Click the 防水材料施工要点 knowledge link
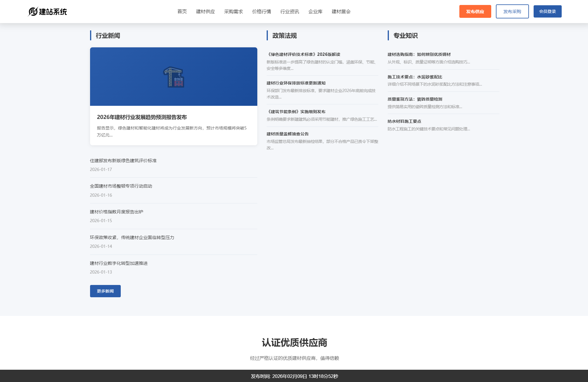The image size is (588, 382). pyautogui.click(x=404, y=121)
